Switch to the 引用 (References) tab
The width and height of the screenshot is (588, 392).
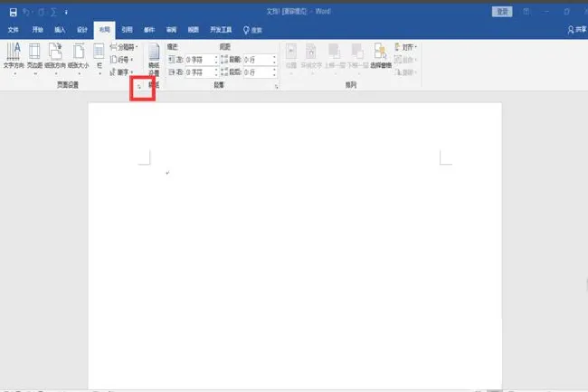pos(128,30)
